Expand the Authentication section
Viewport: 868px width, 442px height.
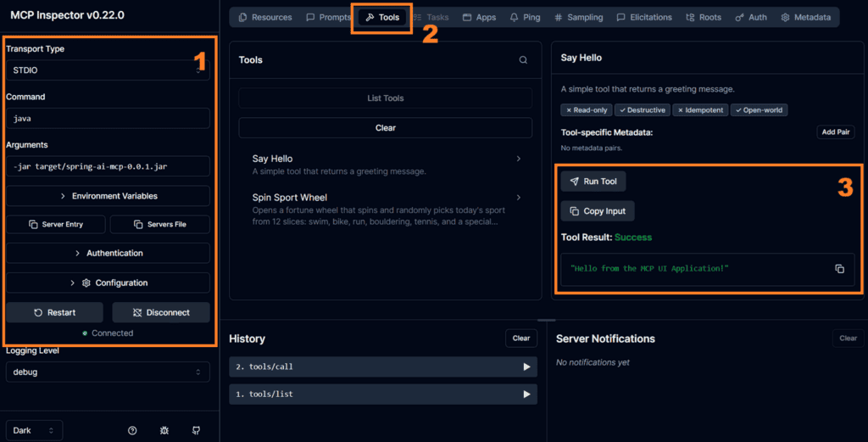108,253
